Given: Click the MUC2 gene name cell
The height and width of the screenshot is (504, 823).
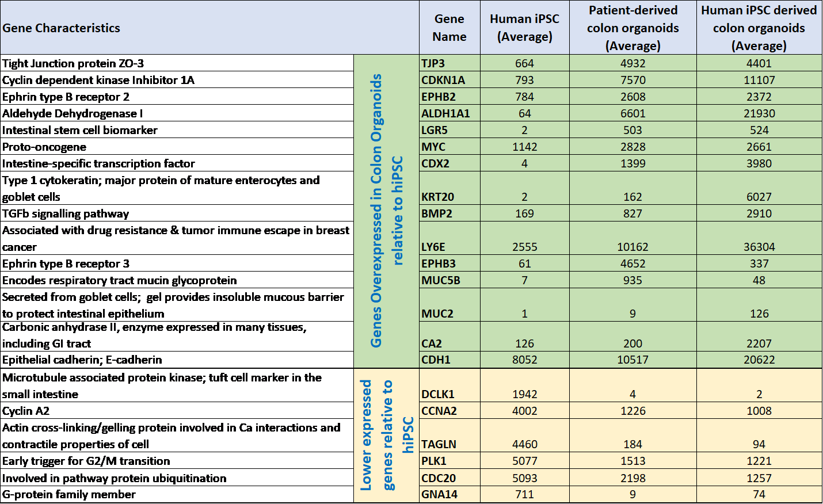Looking at the screenshot, I should click(449, 314).
